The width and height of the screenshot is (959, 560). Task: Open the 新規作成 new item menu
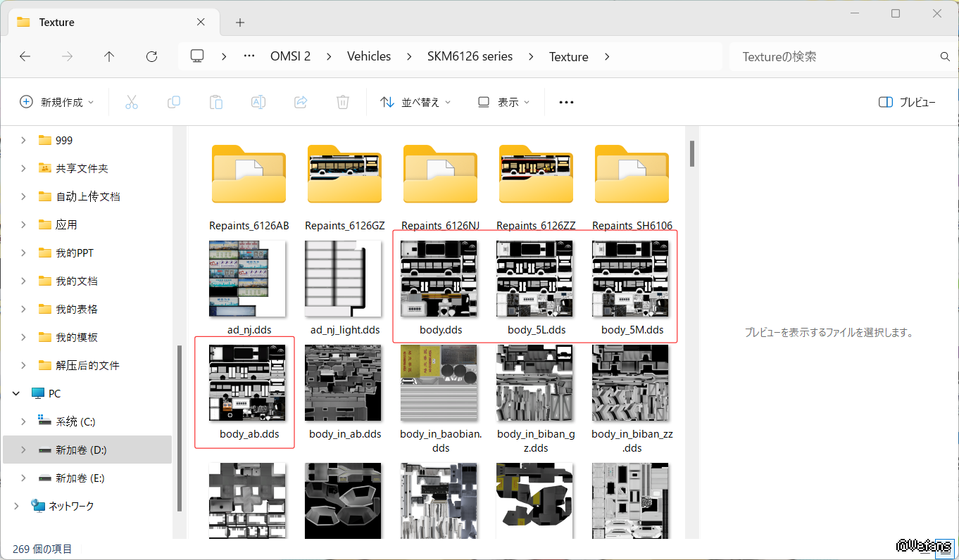pyautogui.click(x=56, y=102)
